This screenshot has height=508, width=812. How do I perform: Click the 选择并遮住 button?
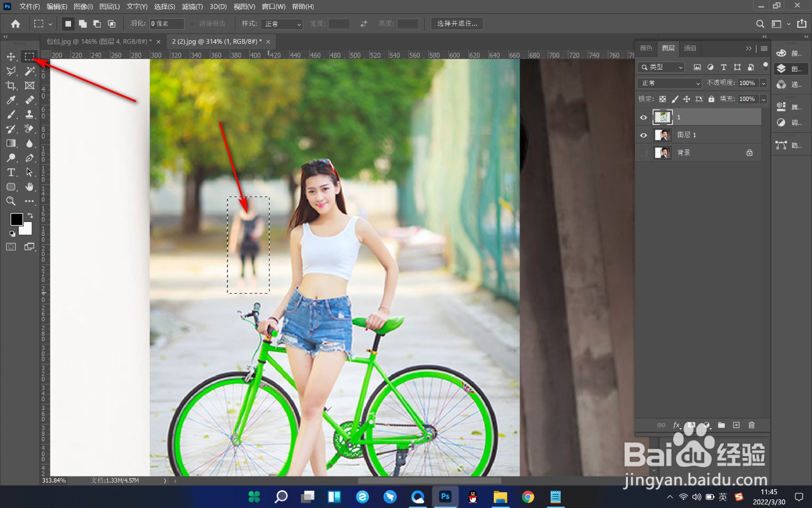457,24
